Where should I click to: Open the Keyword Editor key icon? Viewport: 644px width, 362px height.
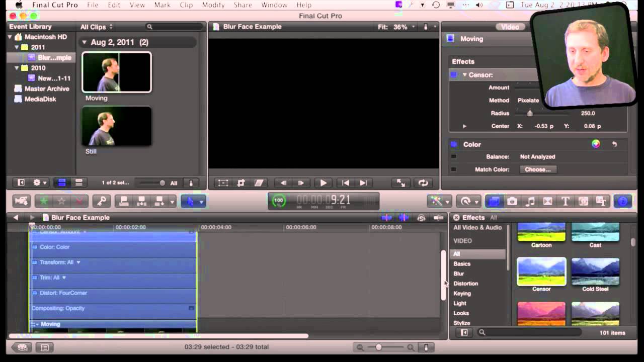102,201
